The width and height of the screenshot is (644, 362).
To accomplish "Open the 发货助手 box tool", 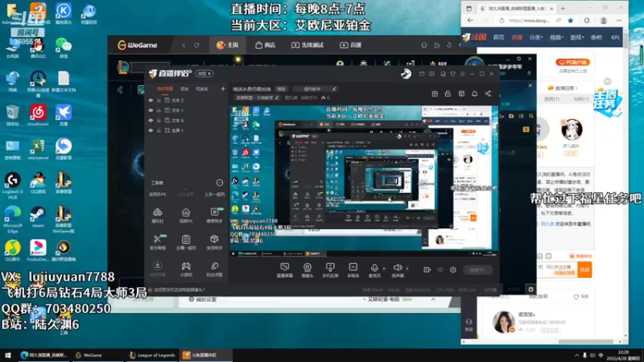I will coord(214,242).
